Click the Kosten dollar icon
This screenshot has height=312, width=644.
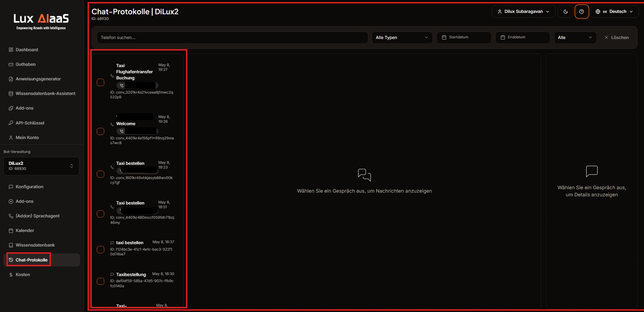pos(11,275)
